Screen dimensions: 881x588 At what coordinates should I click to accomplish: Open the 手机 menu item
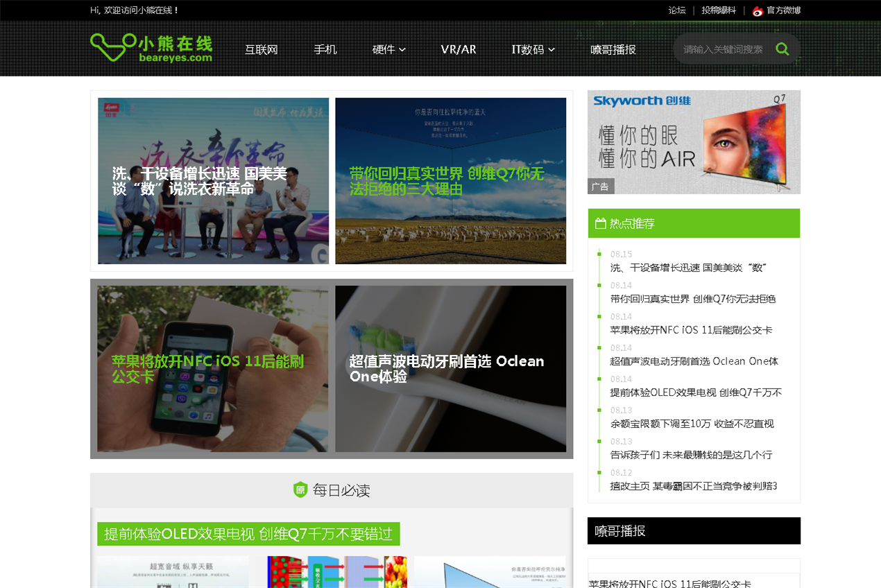point(325,49)
